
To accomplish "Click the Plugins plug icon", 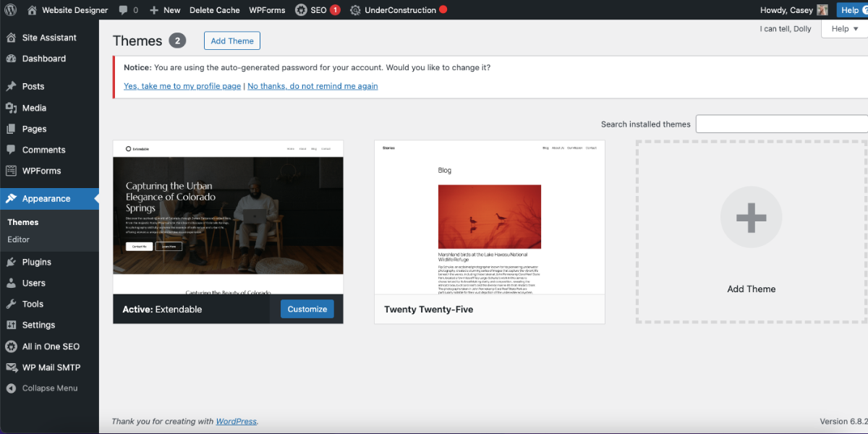I will [11, 262].
